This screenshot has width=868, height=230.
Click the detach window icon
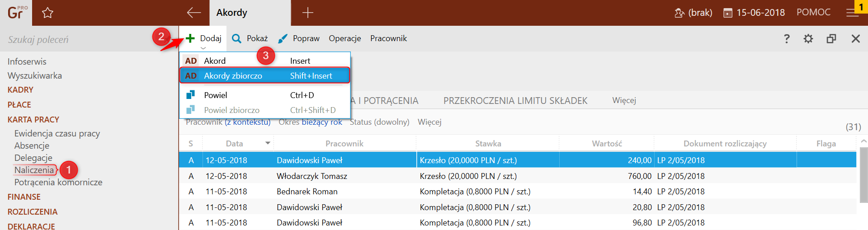[831, 38]
